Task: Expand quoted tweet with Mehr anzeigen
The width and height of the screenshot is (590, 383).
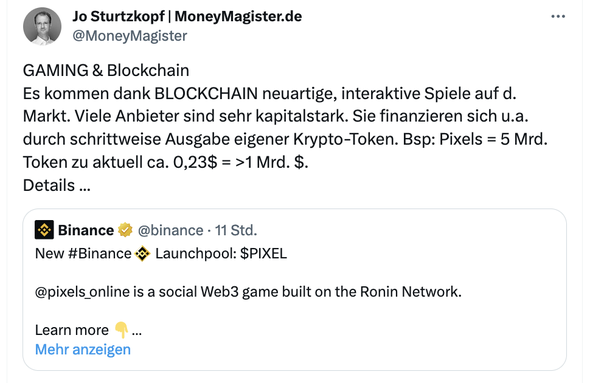Action: (83, 350)
